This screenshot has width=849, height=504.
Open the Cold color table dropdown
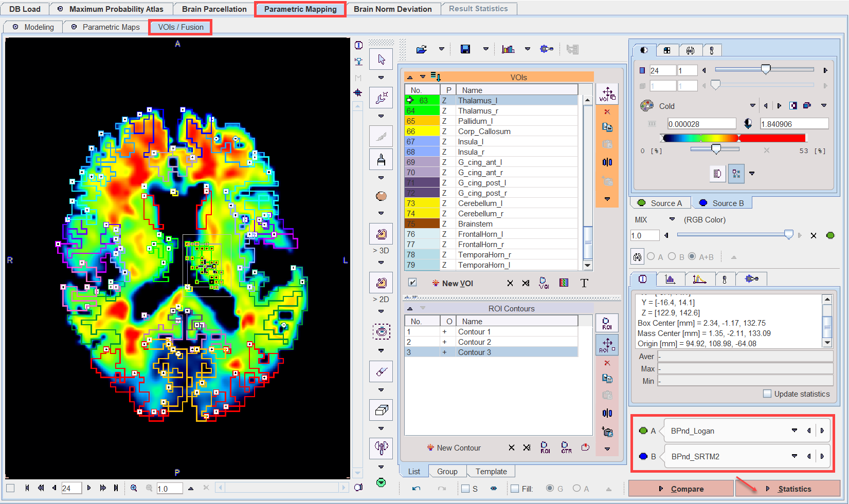click(x=753, y=105)
